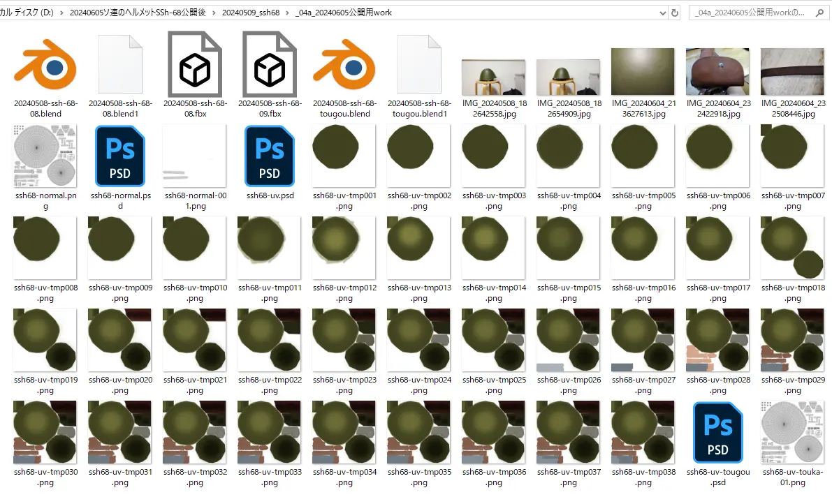The height and width of the screenshot is (504, 832).
Task: Pick the ssh68-uv-tmp018.png texture thumbnail
Action: (792, 249)
